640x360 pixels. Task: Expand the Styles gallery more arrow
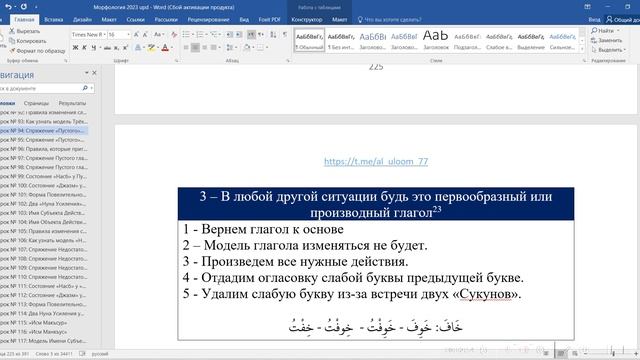[x=582, y=49]
